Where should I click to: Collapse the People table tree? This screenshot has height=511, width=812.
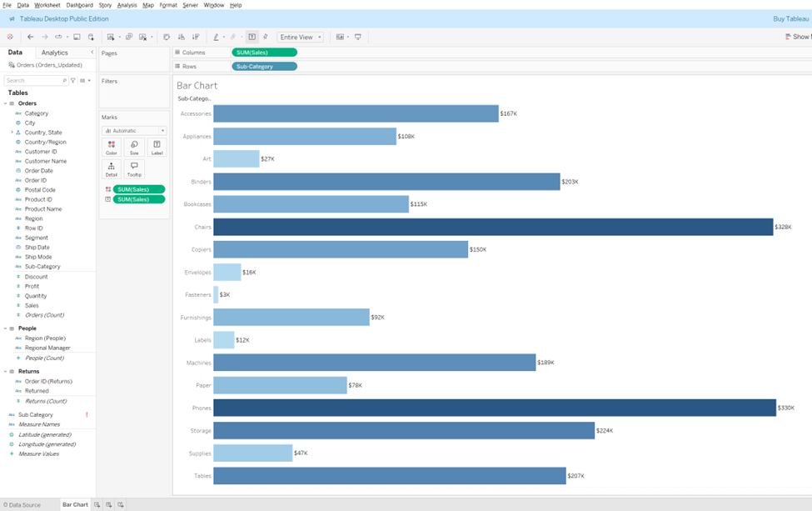6,328
